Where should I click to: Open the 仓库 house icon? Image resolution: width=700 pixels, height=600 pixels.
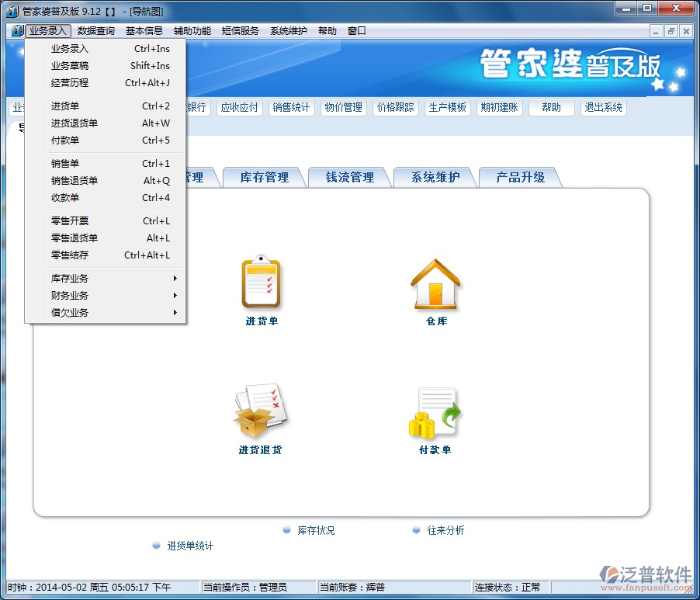435,284
